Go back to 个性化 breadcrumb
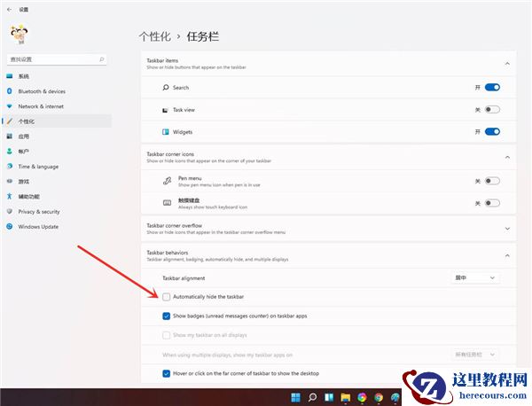 [154, 36]
